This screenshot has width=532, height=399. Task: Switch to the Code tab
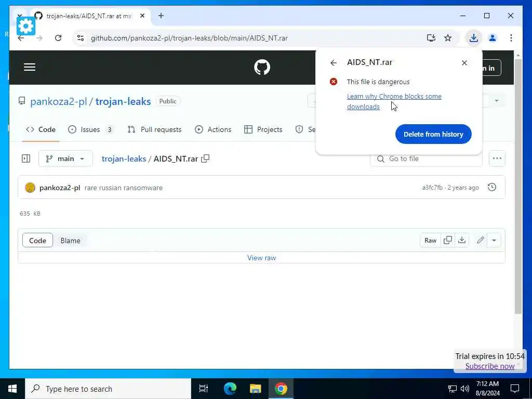point(41,129)
